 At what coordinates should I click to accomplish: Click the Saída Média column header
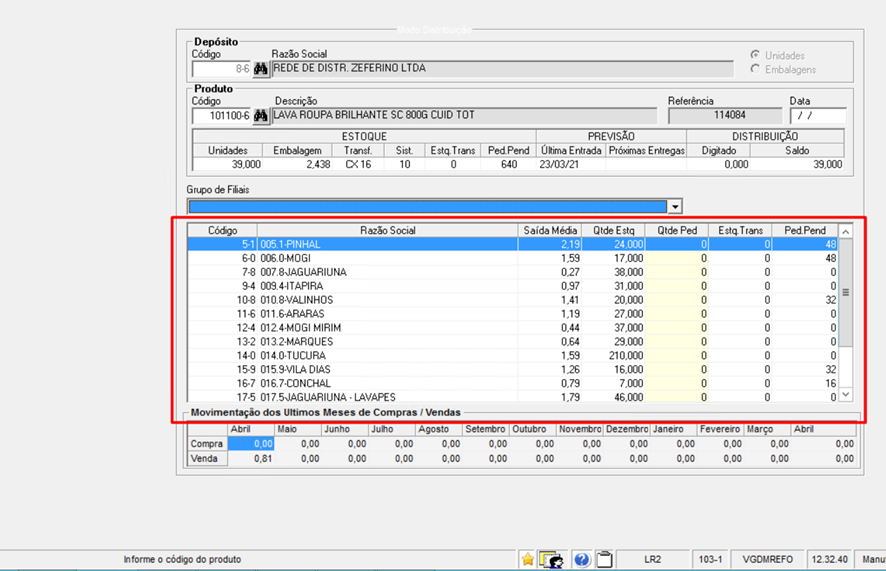coord(550,230)
